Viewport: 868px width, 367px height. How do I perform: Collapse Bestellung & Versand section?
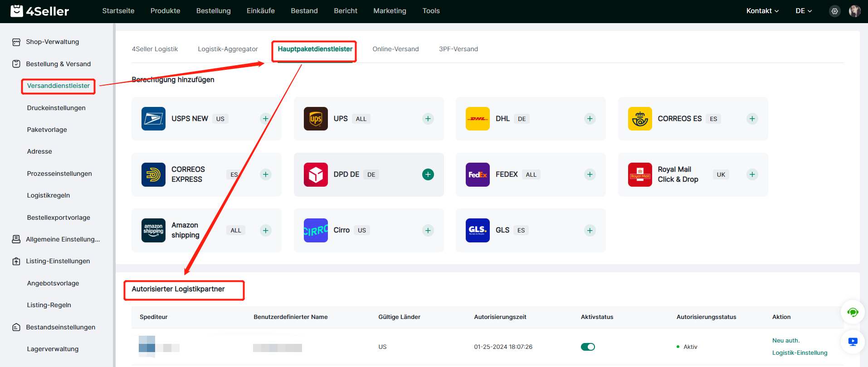point(58,64)
